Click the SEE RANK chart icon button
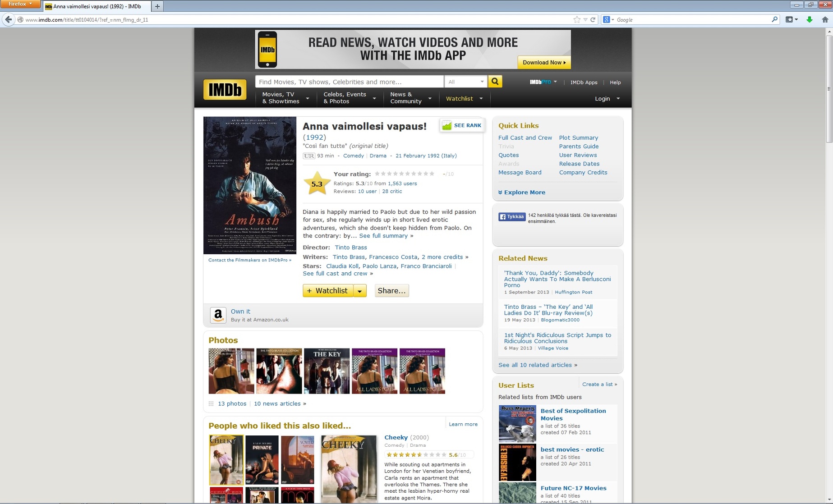833x504 pixels. [462, 125]
